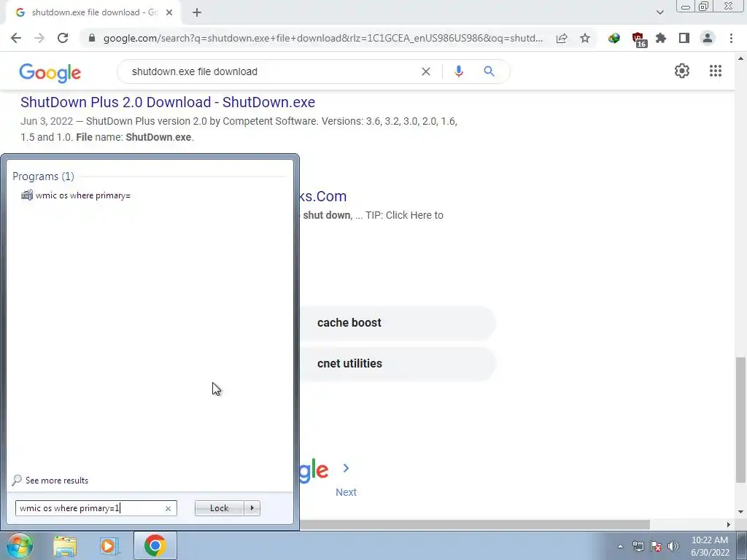
Task: Switch to Chrome taskbar button
Action: [x=155, y=545]
